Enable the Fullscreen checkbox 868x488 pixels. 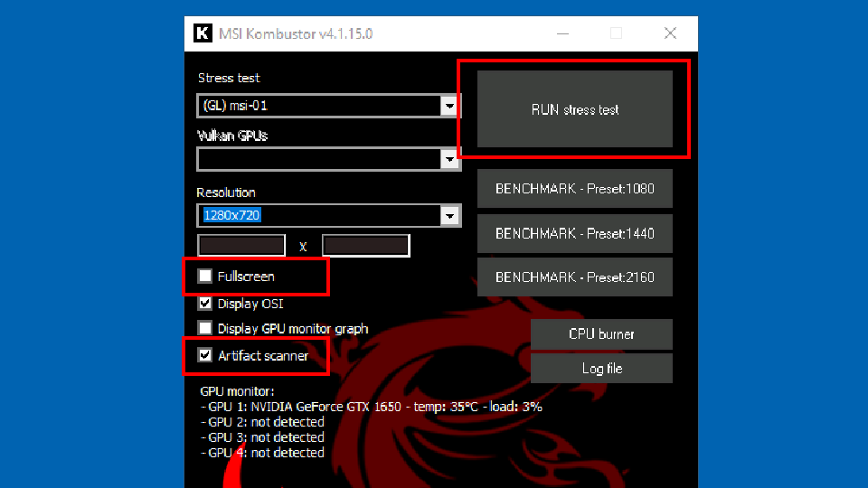(205, 276)
